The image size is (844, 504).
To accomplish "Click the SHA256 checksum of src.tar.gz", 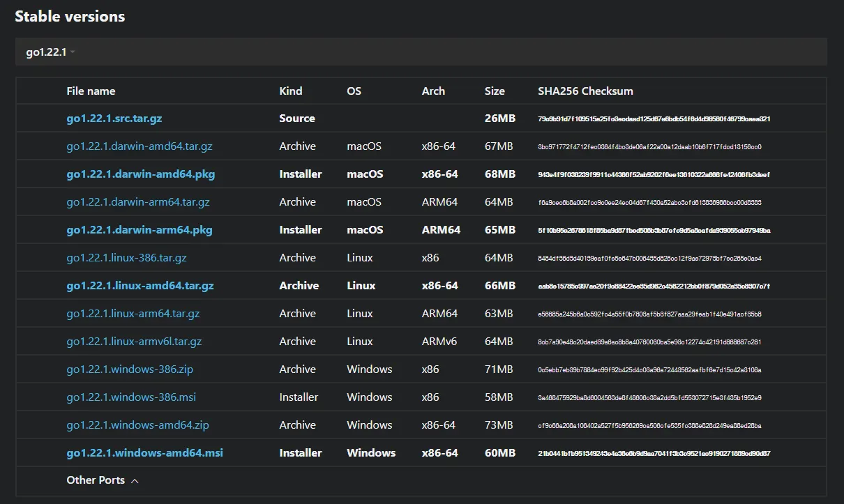I will click(x=654, y=119).
